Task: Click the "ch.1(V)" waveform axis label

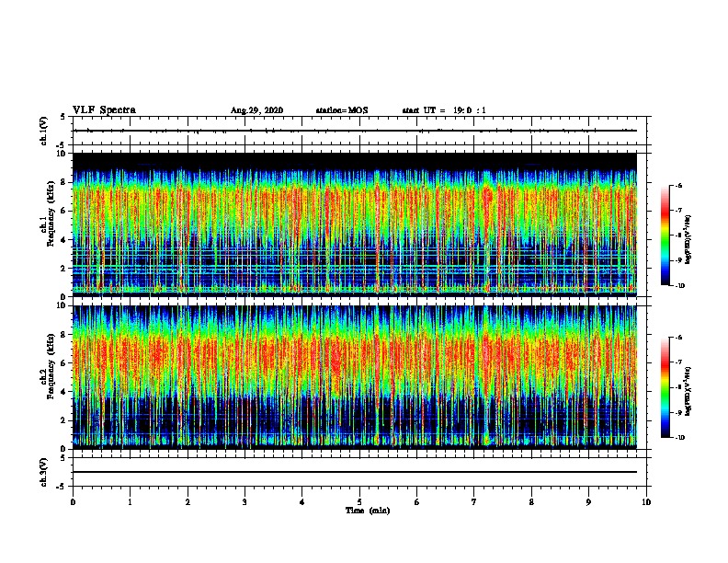Action: pos(44,131)
